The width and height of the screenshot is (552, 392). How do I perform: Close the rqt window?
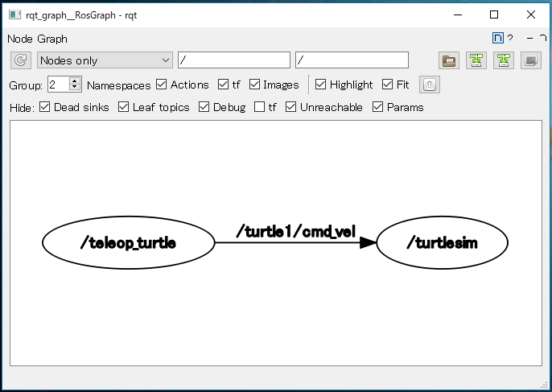(x=531, y=14)
